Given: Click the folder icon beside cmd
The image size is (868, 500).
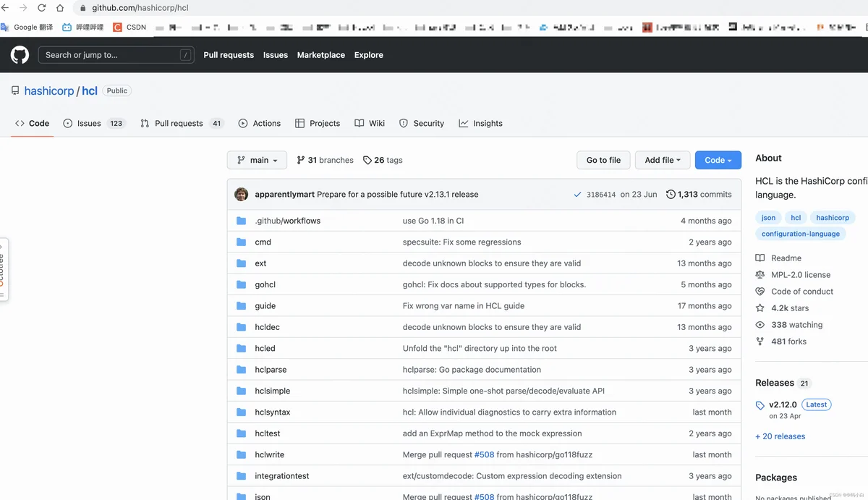Looking at the screenshot, I should coord(242,242).
